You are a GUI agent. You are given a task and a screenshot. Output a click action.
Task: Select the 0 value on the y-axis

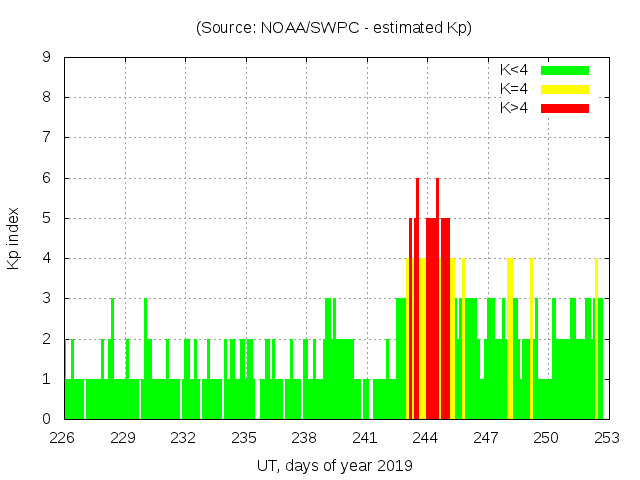47,419
